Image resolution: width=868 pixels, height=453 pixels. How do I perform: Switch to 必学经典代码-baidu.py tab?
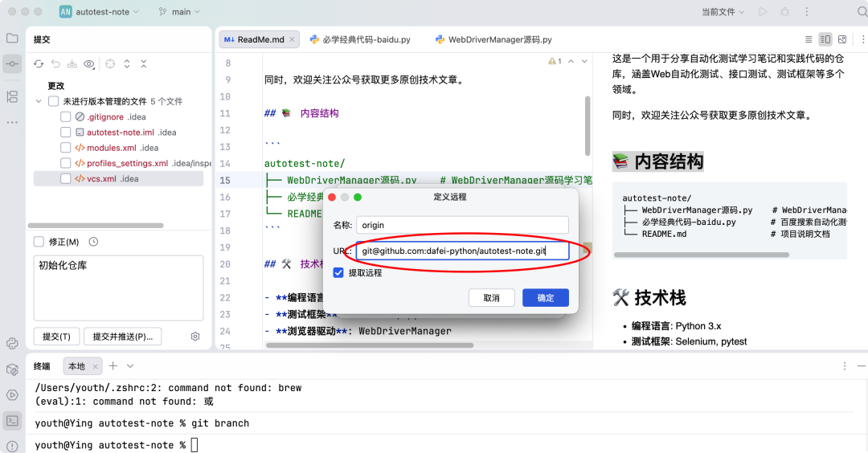tap(360, 39)
